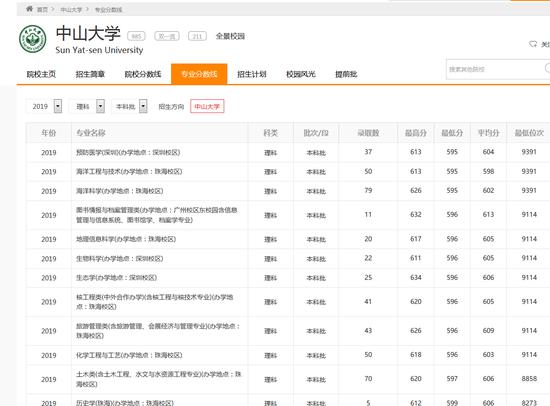550x406 pixels.
Task: Click highest score 634 in 生态学 row
Action: tap(416, 278)
